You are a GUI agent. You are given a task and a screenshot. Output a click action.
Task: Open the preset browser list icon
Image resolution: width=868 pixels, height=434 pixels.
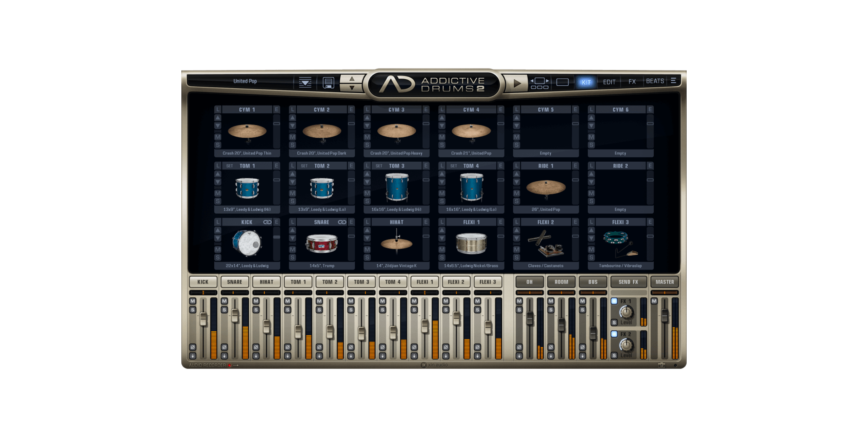305,82
